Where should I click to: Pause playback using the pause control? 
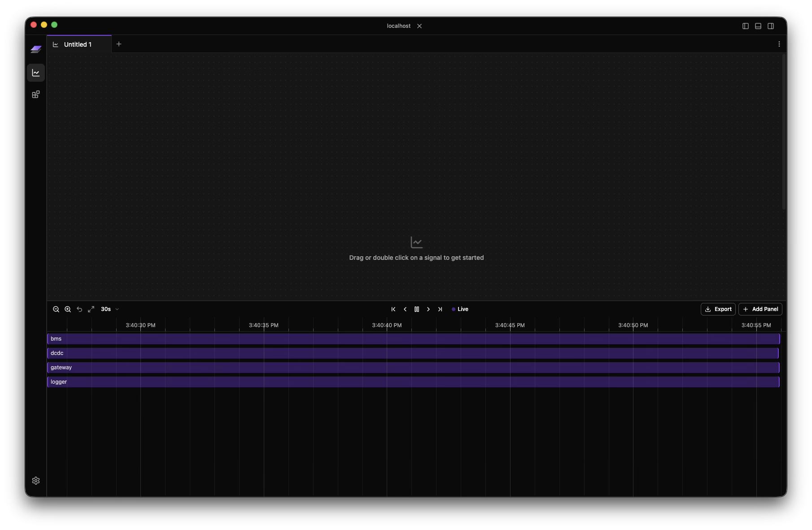(417, 309)
